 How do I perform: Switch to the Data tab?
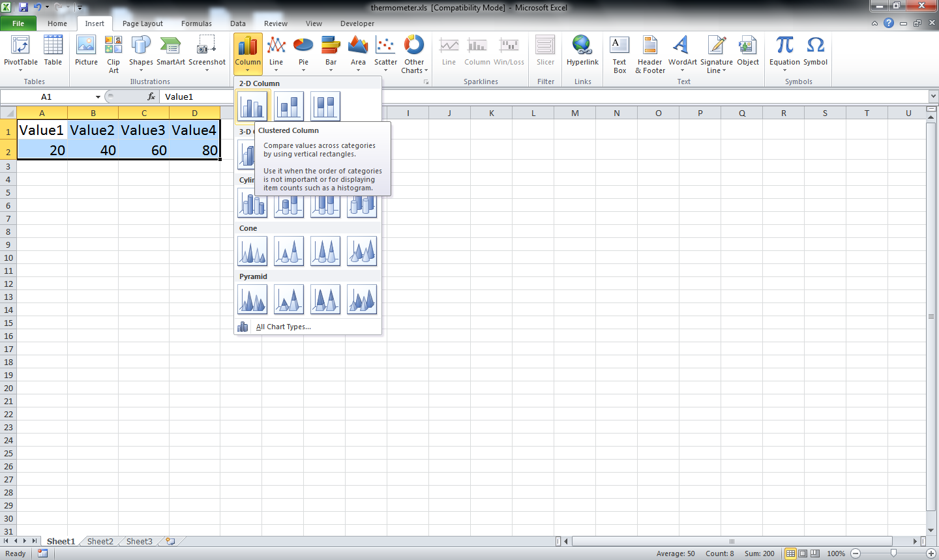(x=238, y=23)
